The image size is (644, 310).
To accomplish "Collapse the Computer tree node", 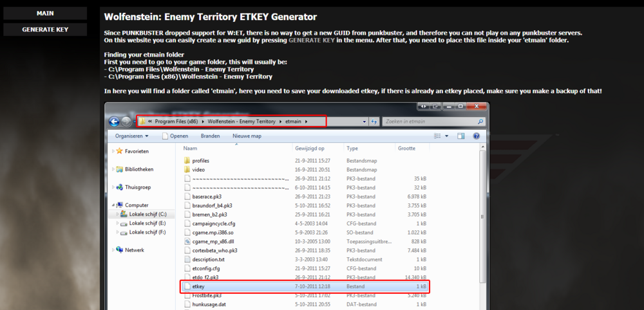I will click(x=113, y=205).
